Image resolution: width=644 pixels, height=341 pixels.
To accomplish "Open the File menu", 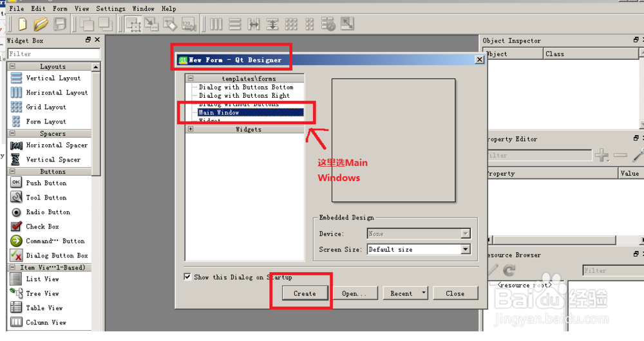I will coord(17,8).
